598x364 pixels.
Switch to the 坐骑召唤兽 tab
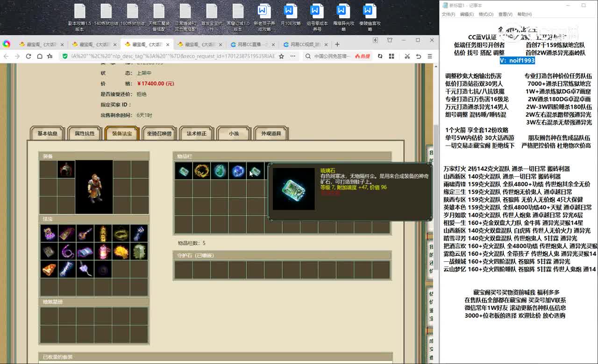(159, 133)
